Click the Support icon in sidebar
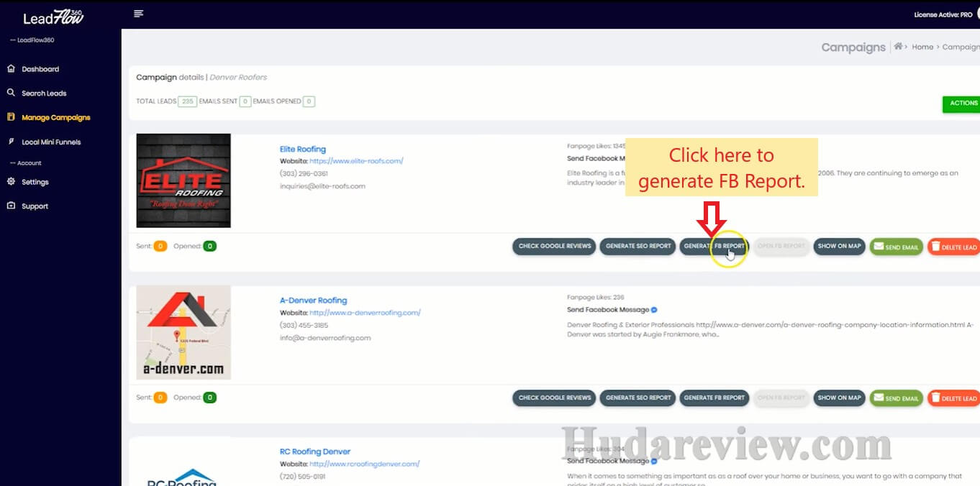 coord(11,206)
